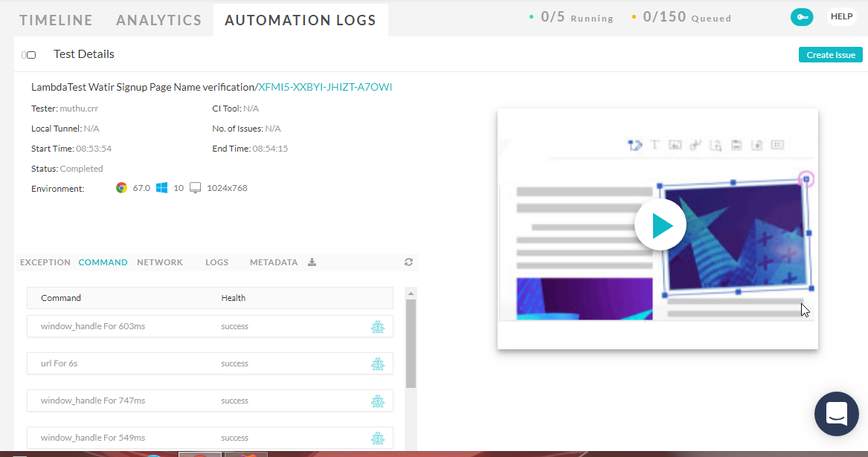Open the chat support widget
This screenshot has width=868, height=457.
point(837,414)
